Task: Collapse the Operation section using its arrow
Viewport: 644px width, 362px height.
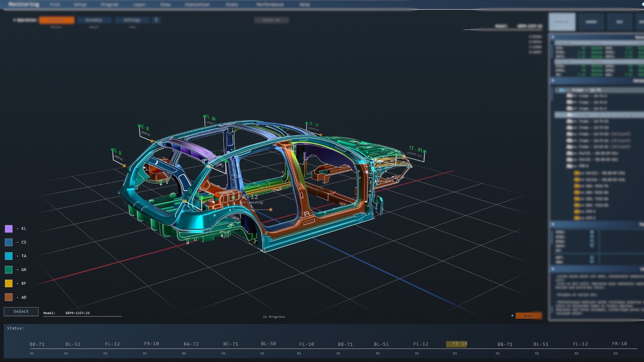Action: point(14,20)
